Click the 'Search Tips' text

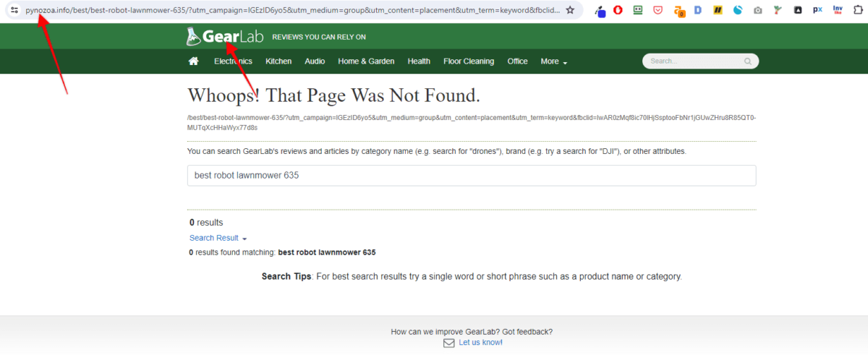(286, 276)
